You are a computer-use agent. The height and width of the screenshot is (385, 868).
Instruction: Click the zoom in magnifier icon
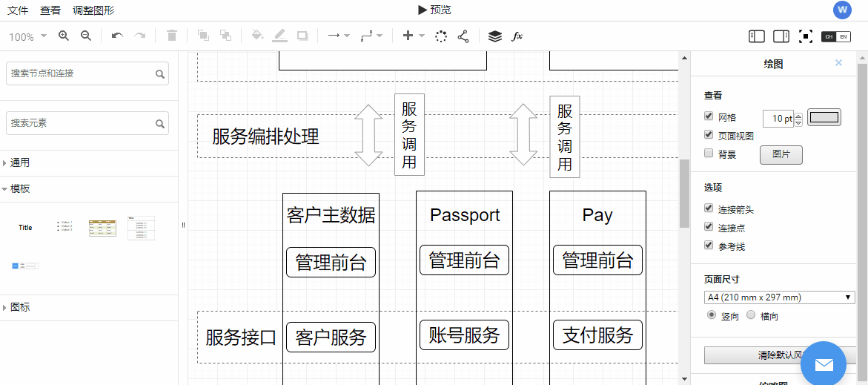[x=64, y=36]
